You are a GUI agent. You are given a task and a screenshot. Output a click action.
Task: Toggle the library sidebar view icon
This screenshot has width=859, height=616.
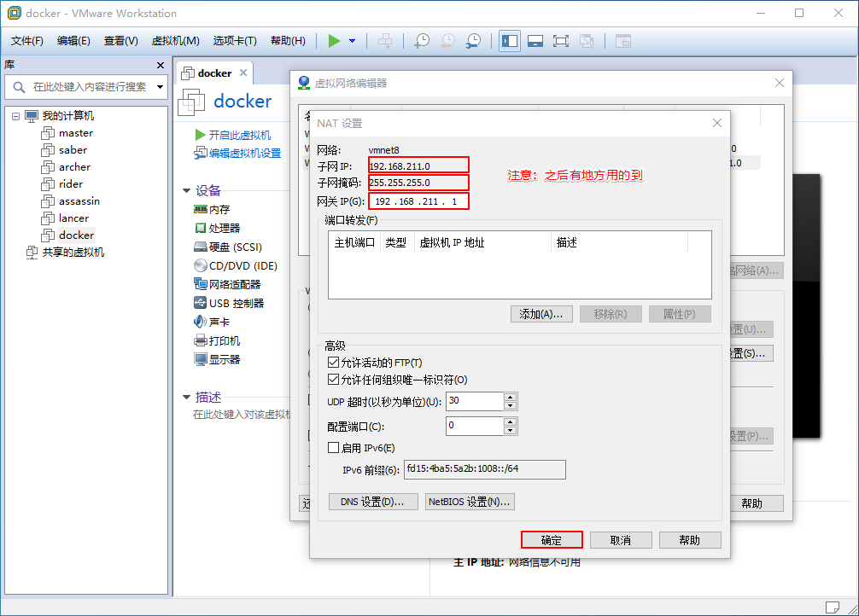(510, 41)
